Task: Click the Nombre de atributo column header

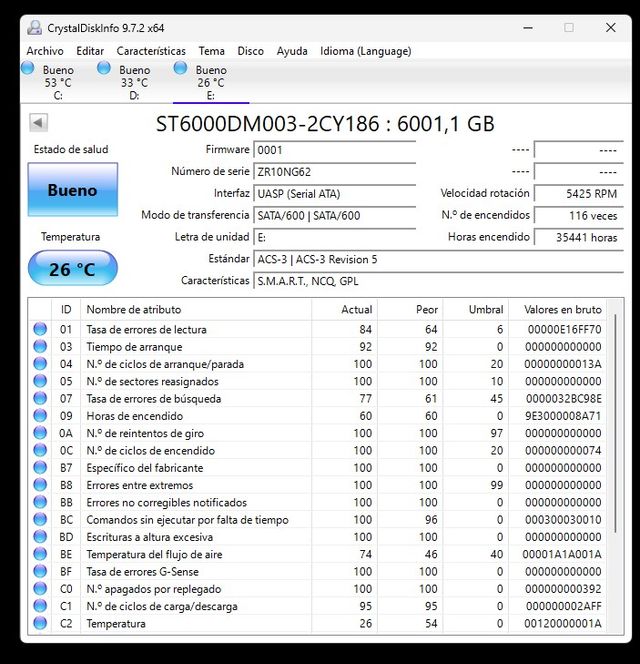Action: [196, 310]
